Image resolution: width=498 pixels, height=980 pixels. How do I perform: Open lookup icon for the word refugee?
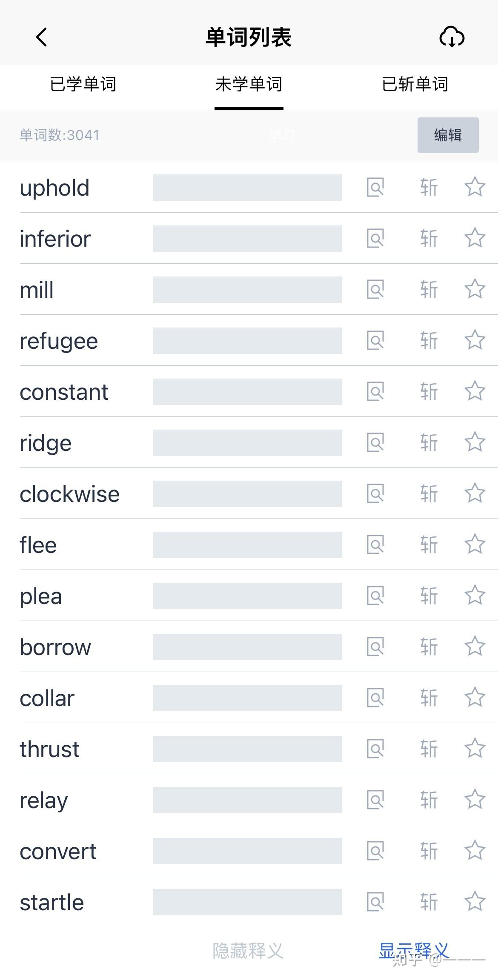tap(375, 340)
